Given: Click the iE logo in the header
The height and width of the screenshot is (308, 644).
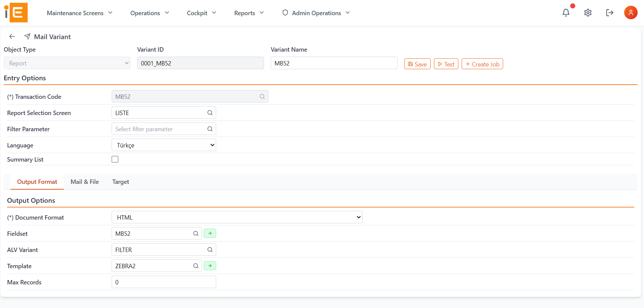Looking at the screenshot, I should tap(16, 12).
